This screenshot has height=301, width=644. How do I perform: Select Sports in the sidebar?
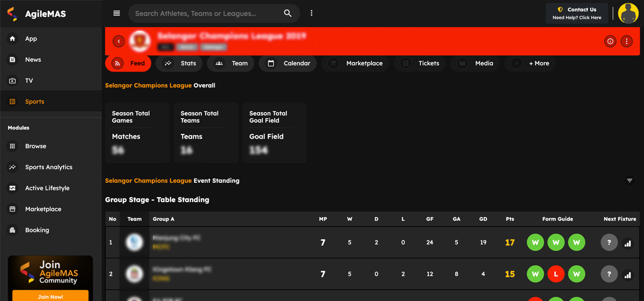51,102
